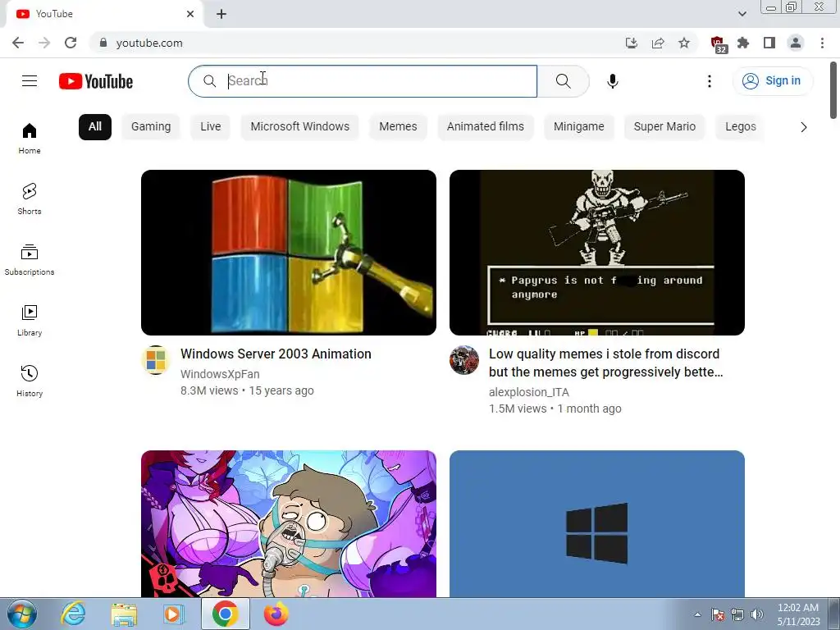The height and width of the screenshot is (630, 840).
Task: Click the YouTube logo
Action: [x=96, y=81]
